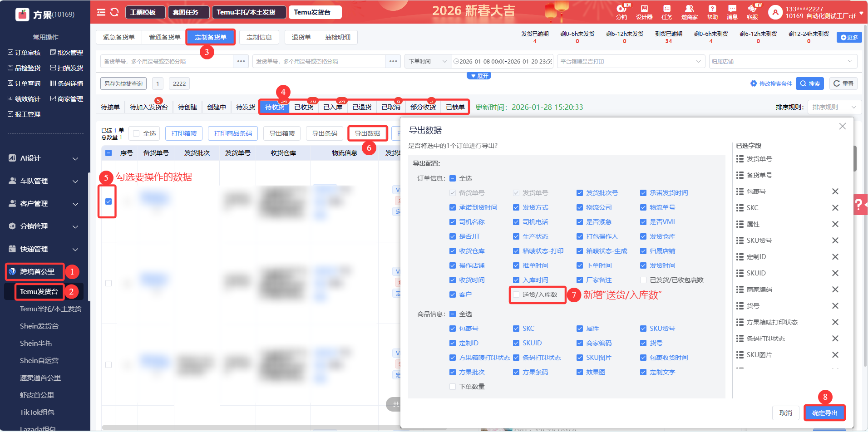
Task: Remove 包裹号 from selected fields
Action: [x=835, y=191]
